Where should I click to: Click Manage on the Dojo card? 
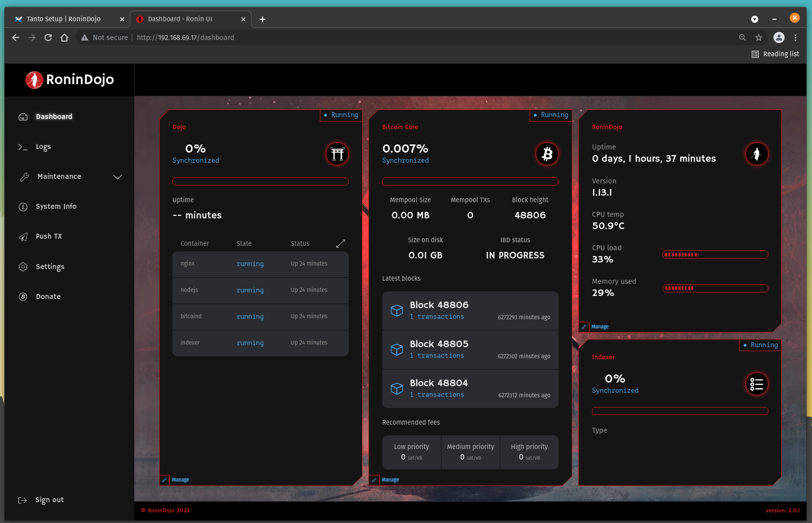[180, 480]
